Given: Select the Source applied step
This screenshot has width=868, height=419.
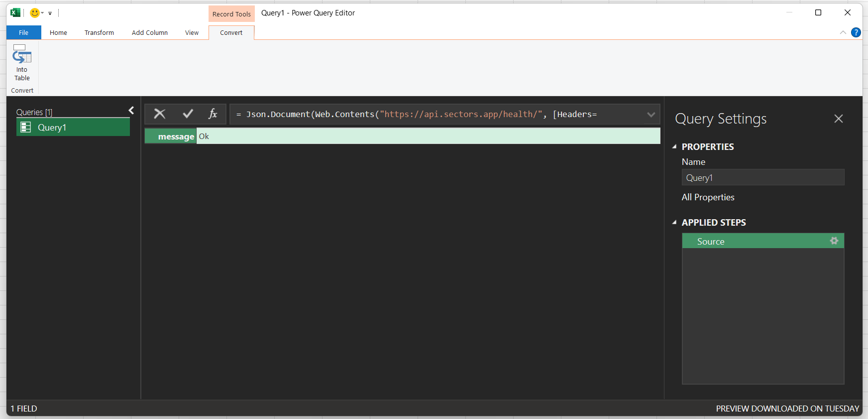Looking at the screenshot, I should point(763,241).
